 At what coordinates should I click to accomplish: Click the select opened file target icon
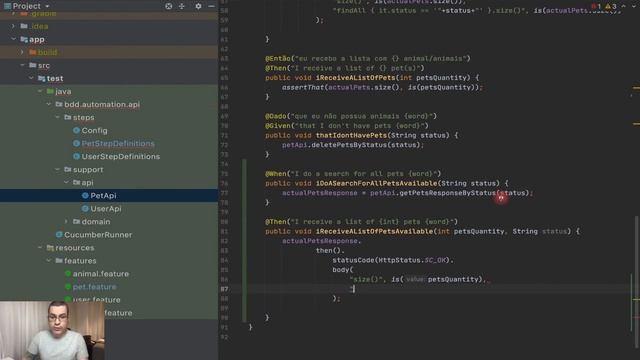[169, 6]
